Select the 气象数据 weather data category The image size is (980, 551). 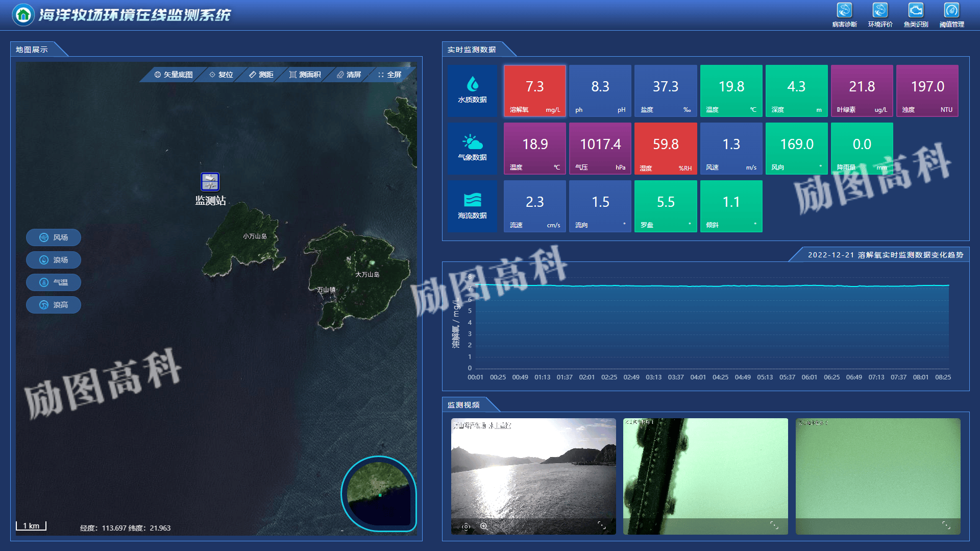[472, 148]
